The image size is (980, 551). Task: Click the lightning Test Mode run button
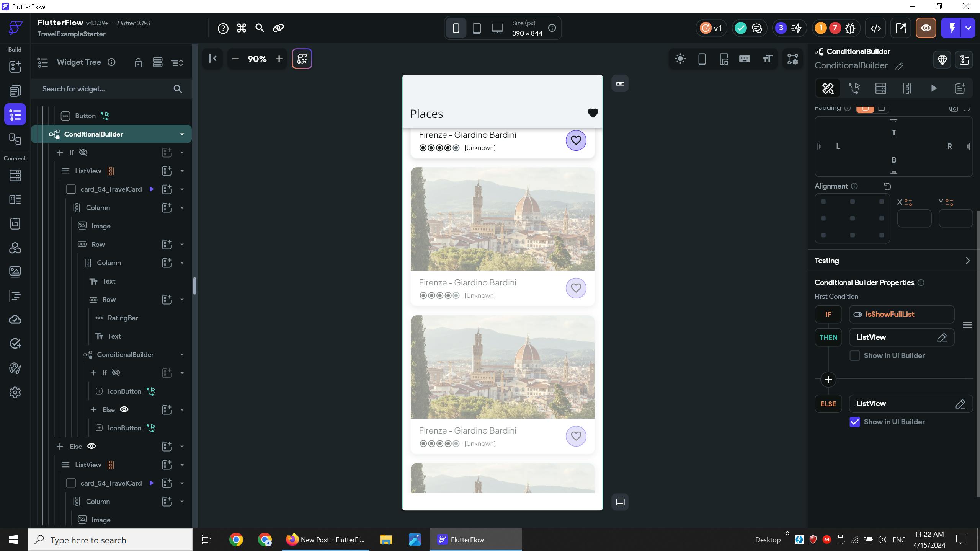click(x=952, y=28)
